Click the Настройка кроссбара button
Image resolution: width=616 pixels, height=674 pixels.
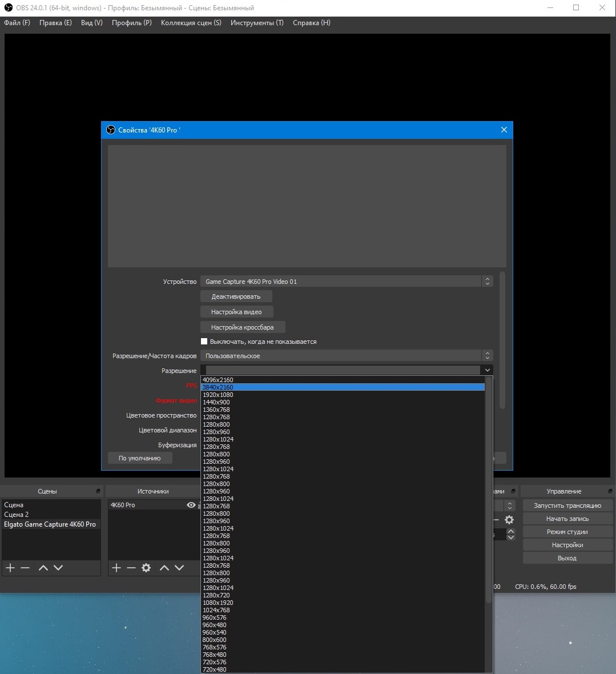243,327
